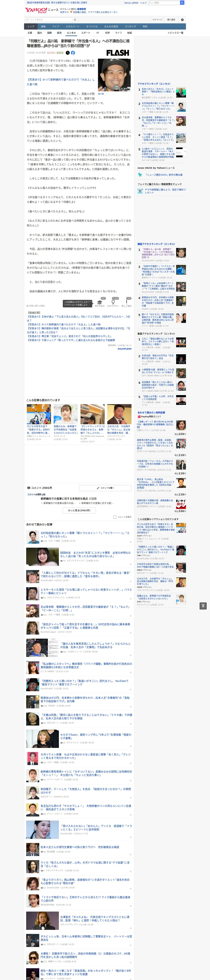The image size is (210, 980).
Task: Select the 主要 category
Action: [x=30, y=33]
